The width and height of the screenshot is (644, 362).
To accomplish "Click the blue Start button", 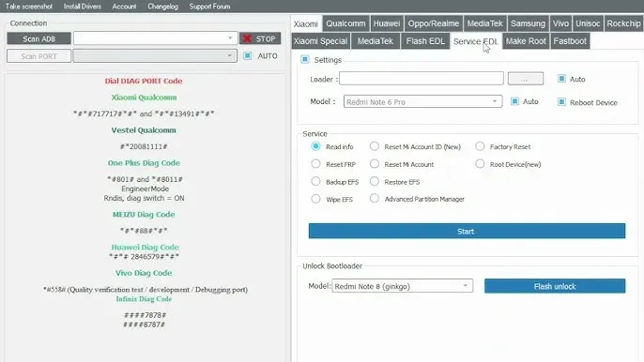I will [x=467, y=231].
